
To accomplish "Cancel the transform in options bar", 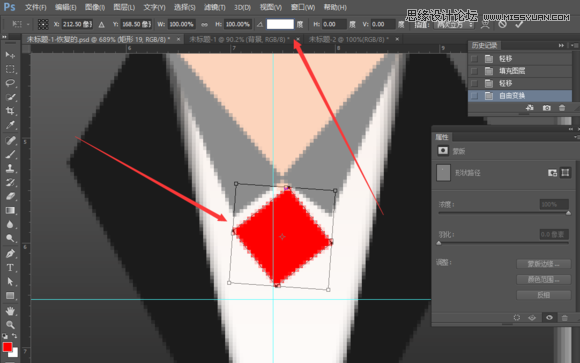I will point(502,24).
